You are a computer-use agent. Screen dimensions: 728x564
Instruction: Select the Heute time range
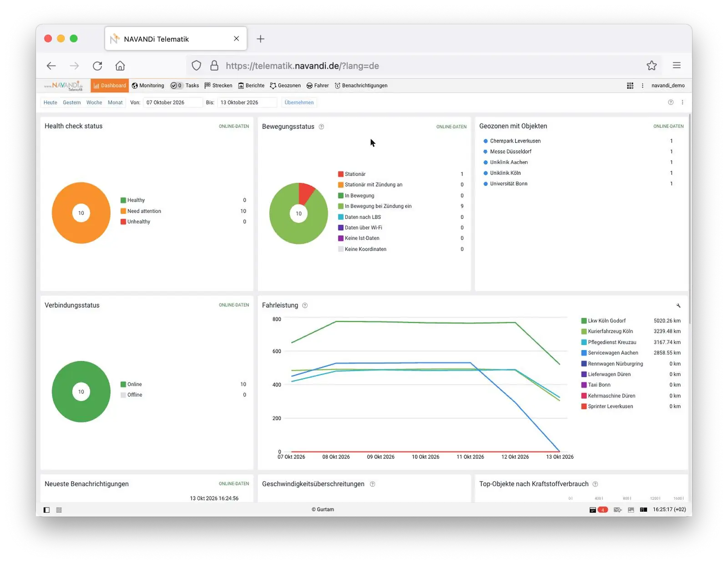51,102
